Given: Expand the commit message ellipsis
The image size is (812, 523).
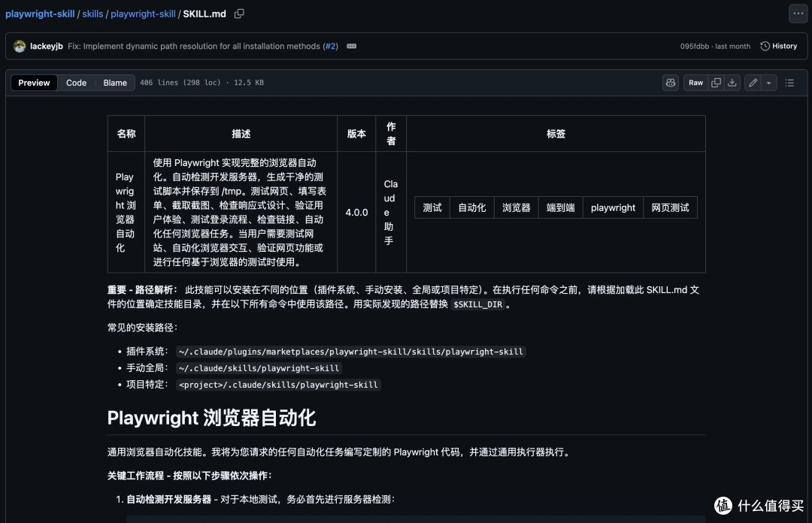Looking at the screenshot, I should click(x=351, y=46).
